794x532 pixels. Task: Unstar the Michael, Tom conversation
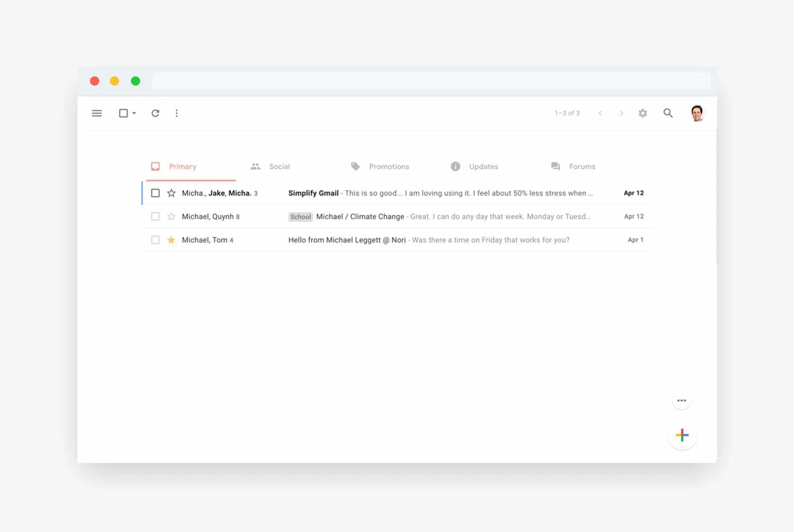[x=171, y=240]
